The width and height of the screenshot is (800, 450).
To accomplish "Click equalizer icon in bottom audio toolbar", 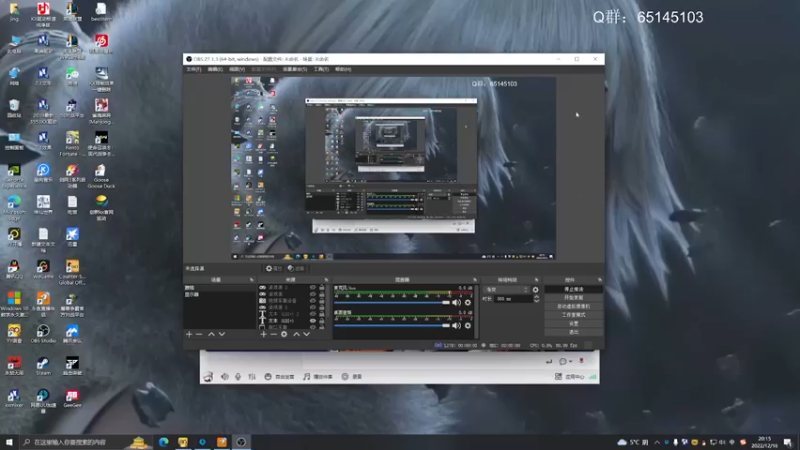I will (x=252, y=377).
